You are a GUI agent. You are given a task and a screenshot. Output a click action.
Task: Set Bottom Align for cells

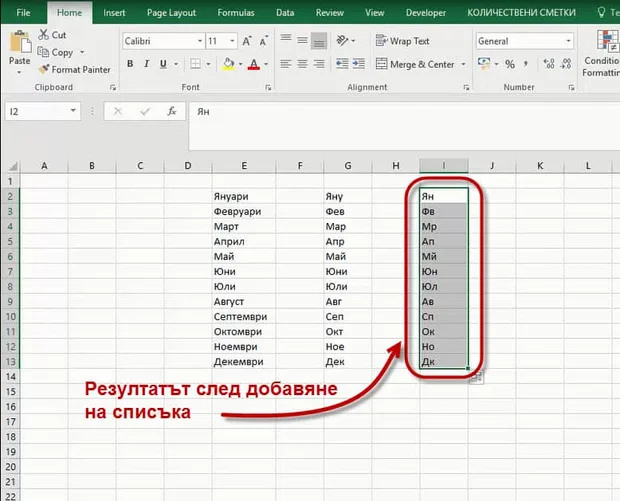pyautogui.click(x=319, y=41)
